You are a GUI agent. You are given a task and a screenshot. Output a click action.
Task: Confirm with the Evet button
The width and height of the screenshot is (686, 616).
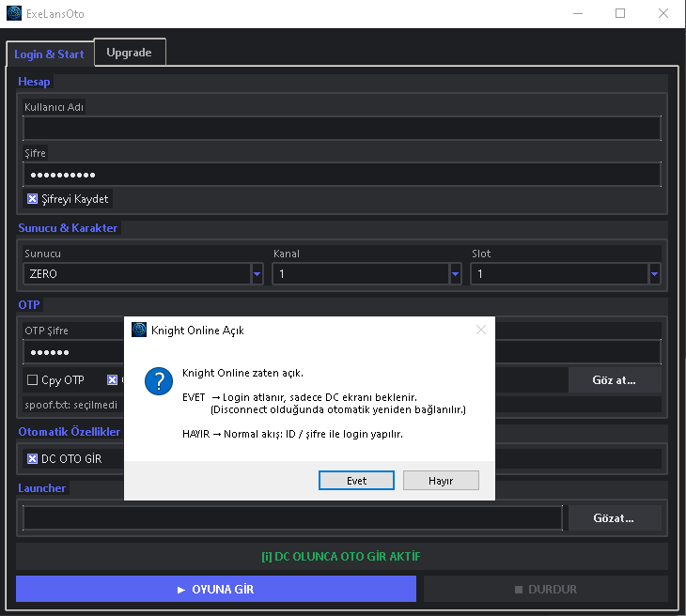356,481
